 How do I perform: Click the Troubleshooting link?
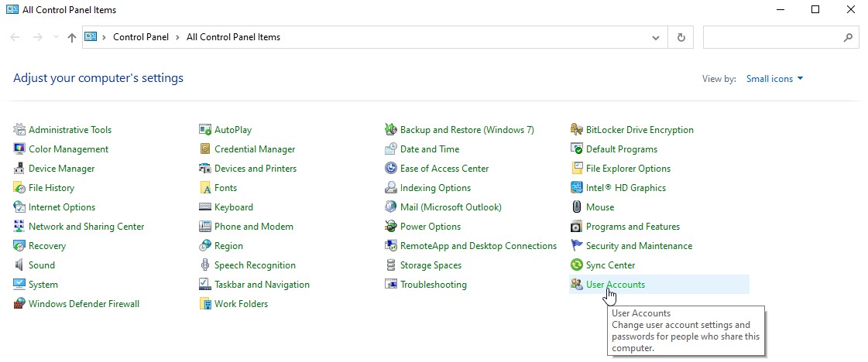coord(433,285)
